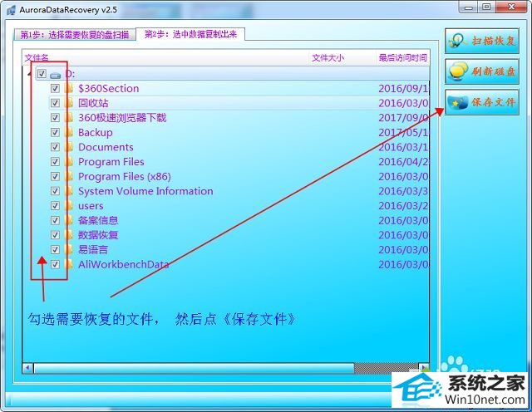Click the horizontal scrollbar right arrow
532x412 pixels.
[424, 367]
